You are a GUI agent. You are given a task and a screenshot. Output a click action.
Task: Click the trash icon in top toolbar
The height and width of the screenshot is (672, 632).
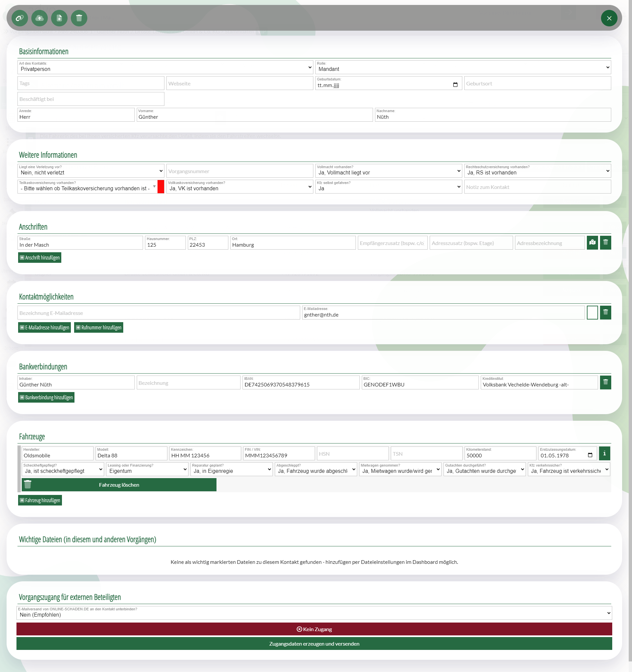[79, 18]
